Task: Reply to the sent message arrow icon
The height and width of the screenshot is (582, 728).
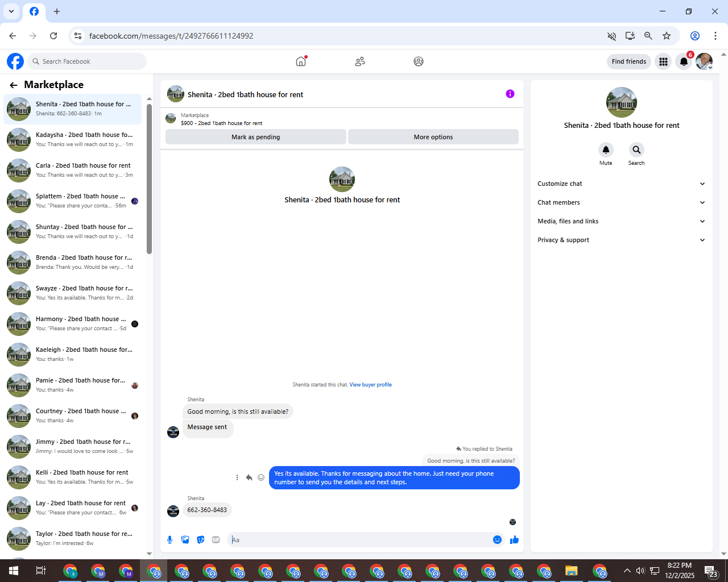Action: pos(249,477)
